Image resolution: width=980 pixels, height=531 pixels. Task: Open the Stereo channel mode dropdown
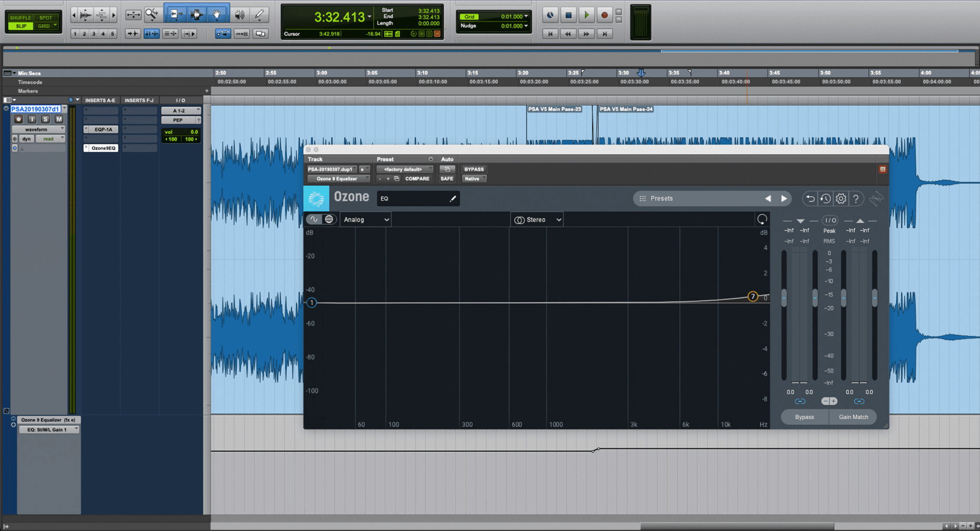537,220
